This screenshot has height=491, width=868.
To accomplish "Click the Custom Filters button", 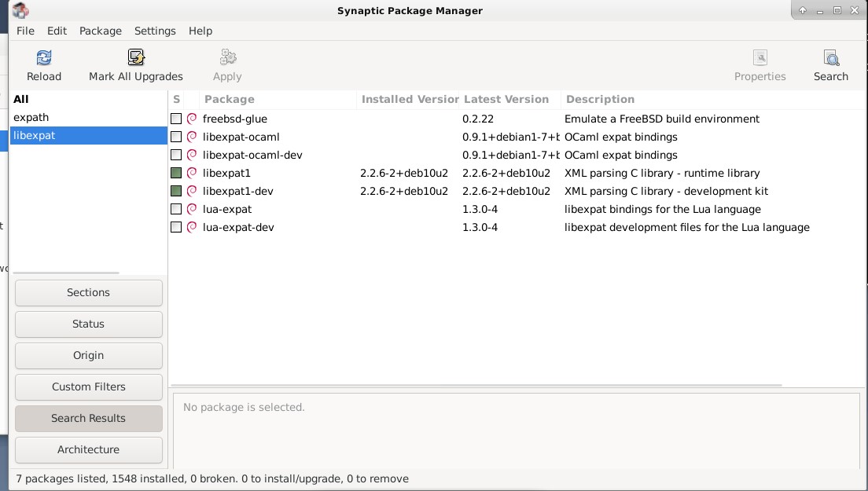I will [89, 387].
